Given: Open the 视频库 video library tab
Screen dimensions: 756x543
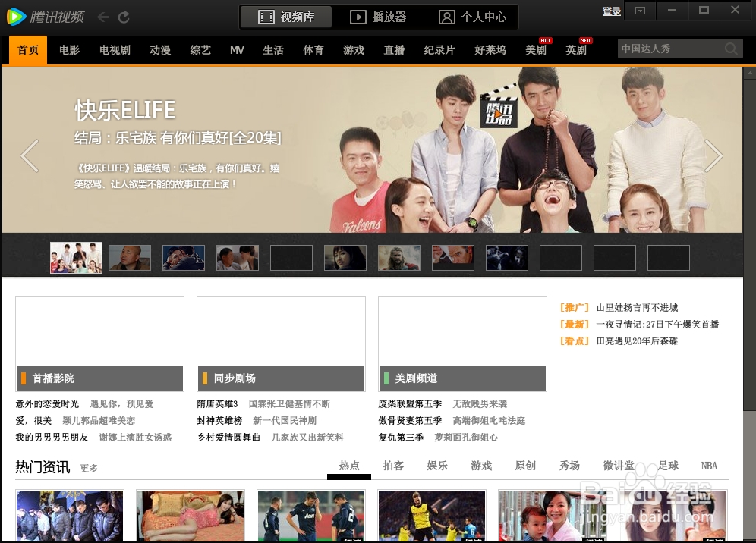Looking at the screenshot, I should tap(286, 17).
